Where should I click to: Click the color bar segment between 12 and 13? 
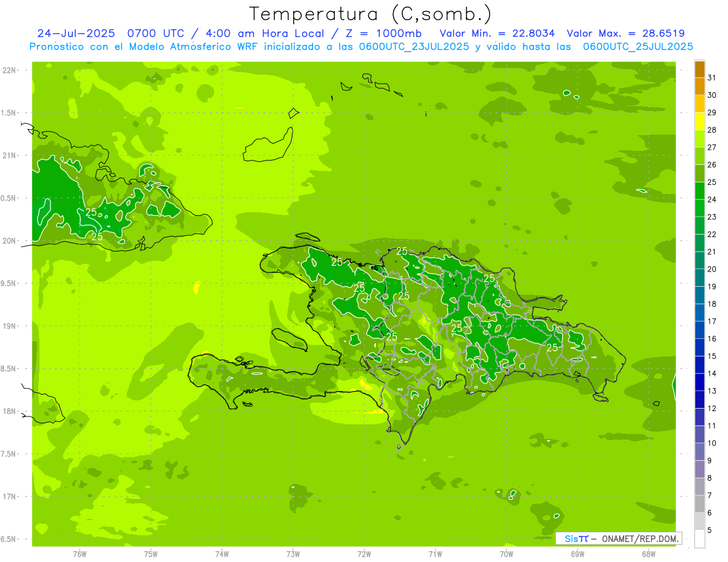coord(699,400)
